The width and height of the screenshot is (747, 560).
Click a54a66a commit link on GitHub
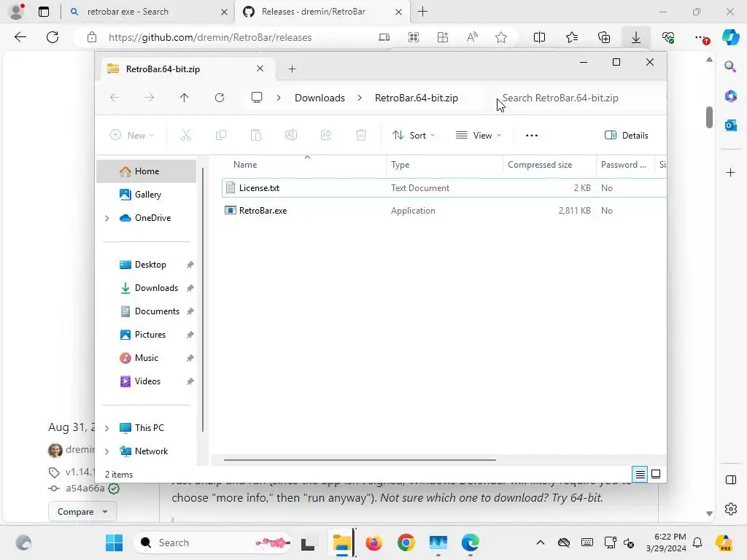point(85,488)
